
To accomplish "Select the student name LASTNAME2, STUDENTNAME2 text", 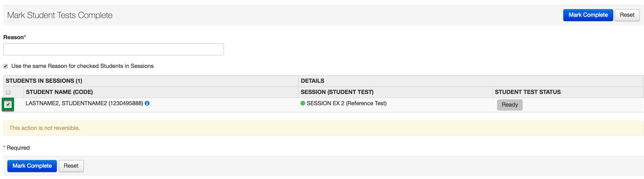I will [x=66, y=103].
